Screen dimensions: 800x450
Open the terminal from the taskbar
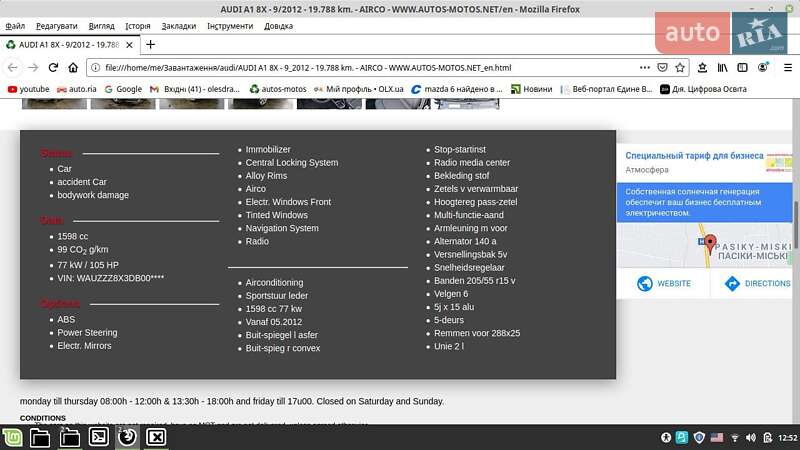(x=99, y=437)
